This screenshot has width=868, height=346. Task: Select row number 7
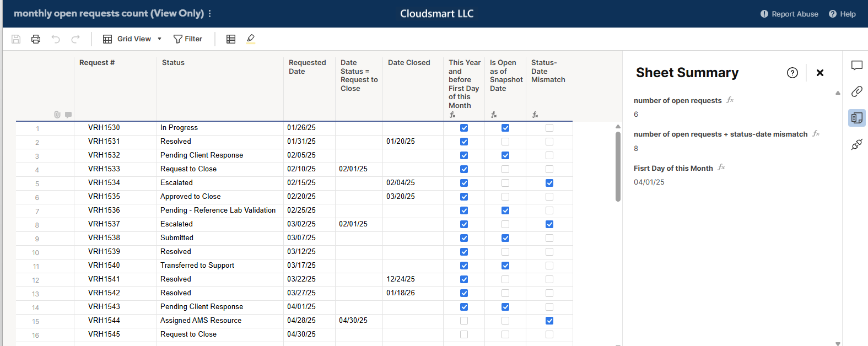click(37, 211)
